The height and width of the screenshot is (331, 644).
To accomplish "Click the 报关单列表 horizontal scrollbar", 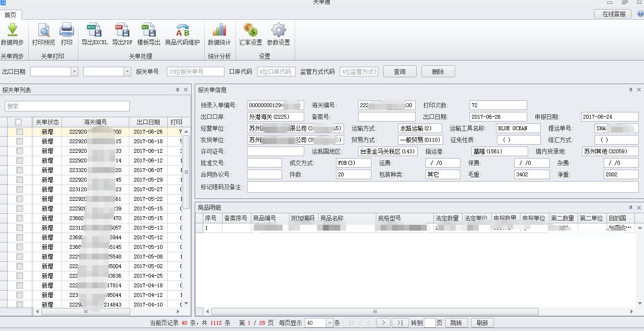I will pos(86,312).
